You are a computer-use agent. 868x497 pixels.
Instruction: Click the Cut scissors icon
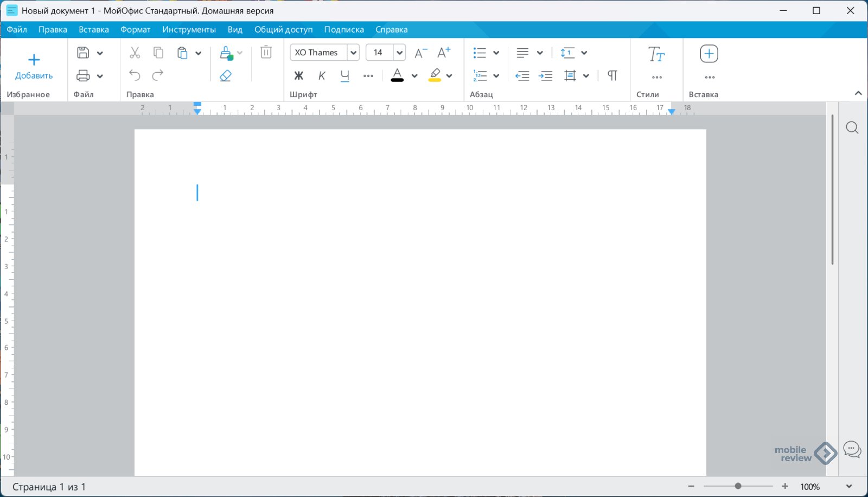click(135, 53)
